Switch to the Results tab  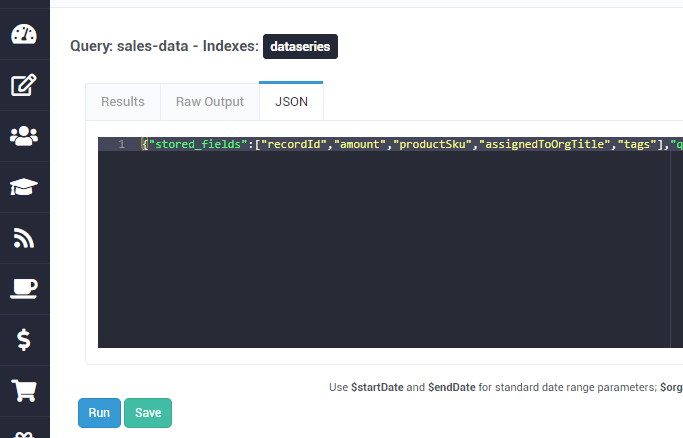[x=123, y=101]
